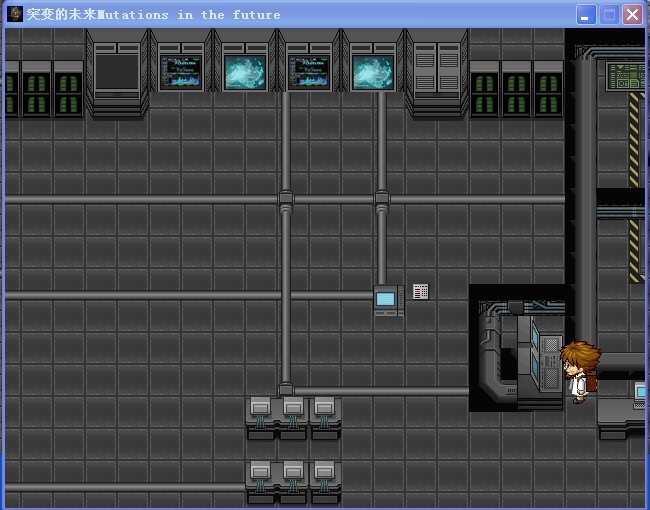Close the Mutations in the future window
The height and width of the screenshot is (510, 650).
(632, 15)
